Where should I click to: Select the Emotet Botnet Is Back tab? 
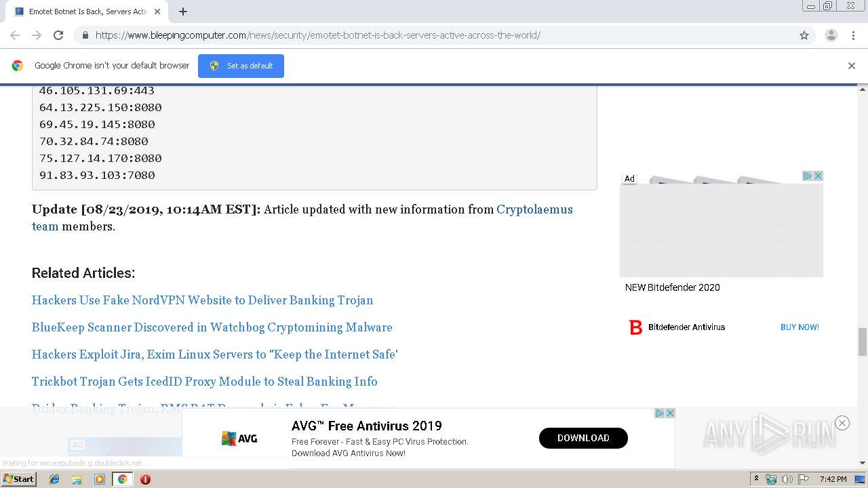(86, 12)
